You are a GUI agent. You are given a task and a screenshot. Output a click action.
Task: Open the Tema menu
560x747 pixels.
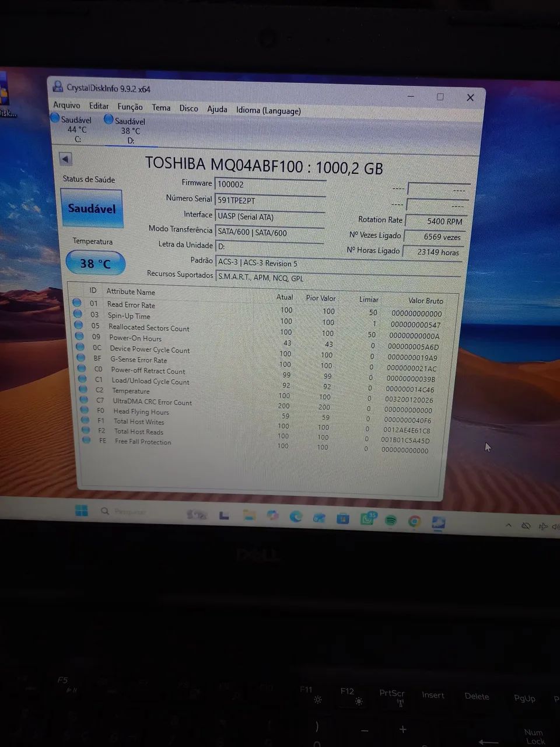[161, 107]
